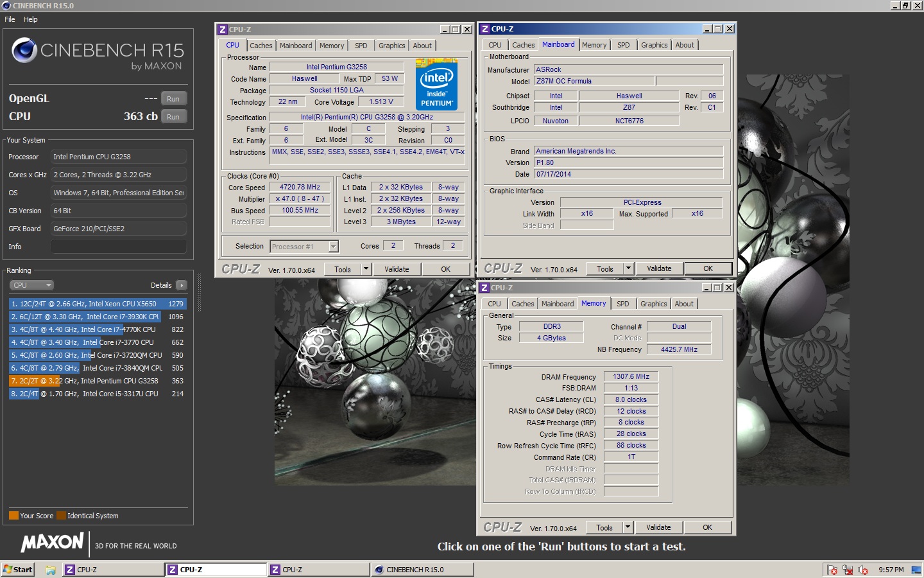Viewport: 924px width, 578px height.
Task: Click the active second CPU-Z taskbar button
Action: coord(216,570)
